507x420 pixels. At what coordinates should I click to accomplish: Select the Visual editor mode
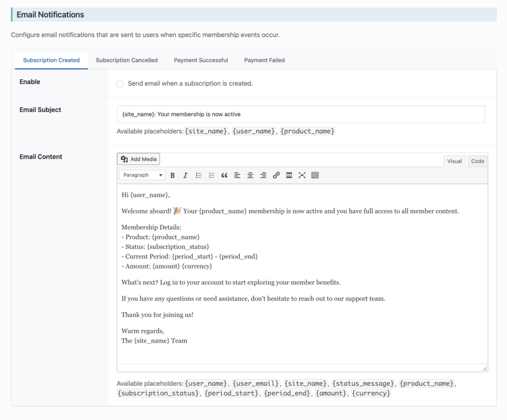455,160
